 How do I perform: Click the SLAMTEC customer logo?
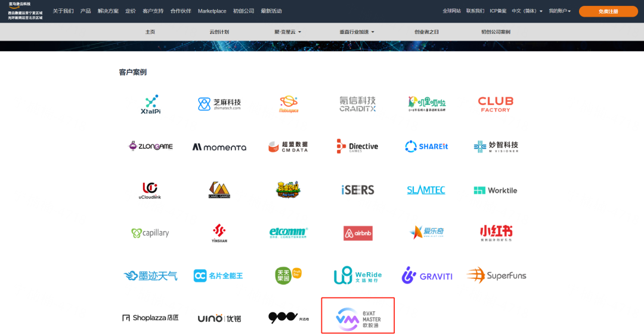pos(426,190)
